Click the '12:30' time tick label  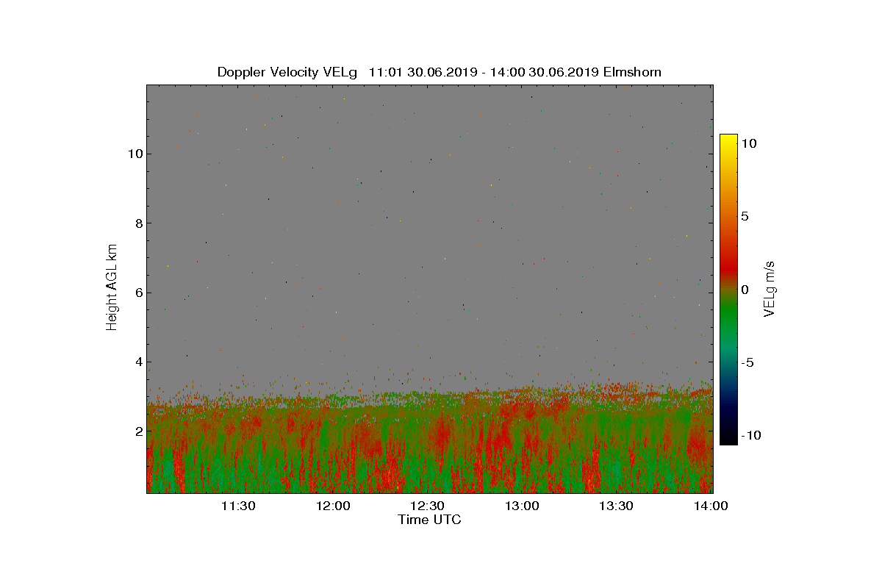(428, 506)
